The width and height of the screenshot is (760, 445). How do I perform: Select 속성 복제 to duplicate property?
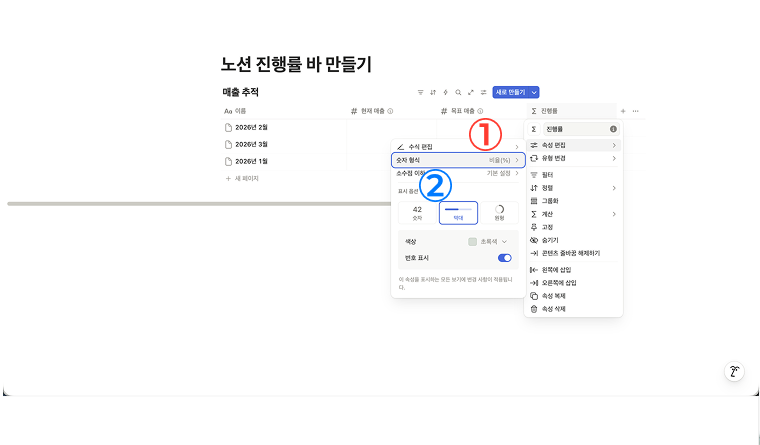coord(573,296)
